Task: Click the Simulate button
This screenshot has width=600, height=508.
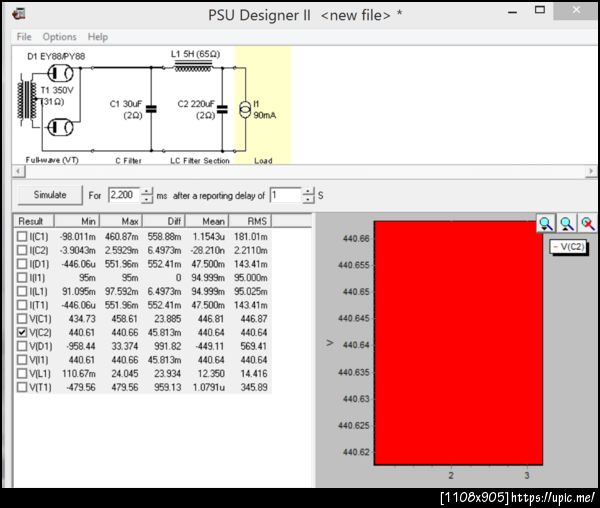Action: click(50, 195)
